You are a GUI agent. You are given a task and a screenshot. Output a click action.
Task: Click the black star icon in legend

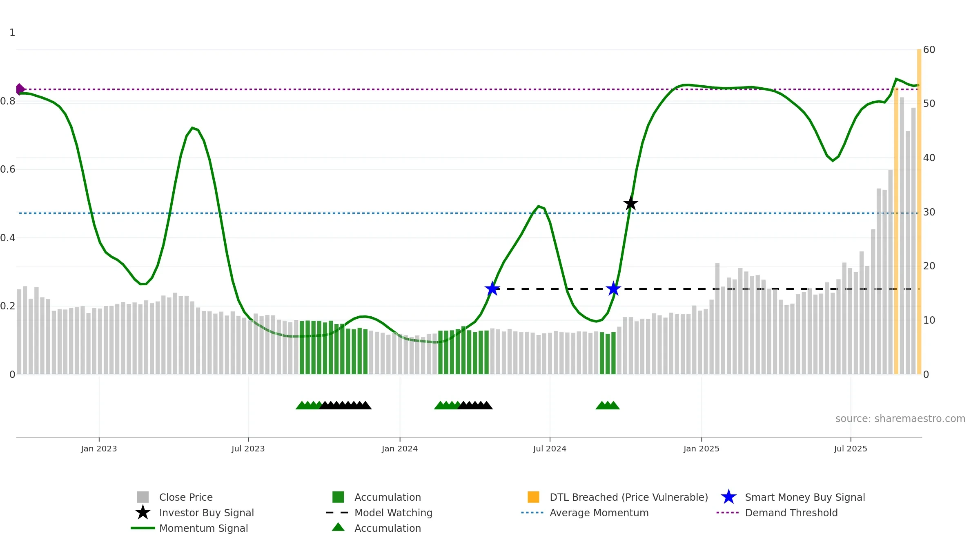click(x=143, y=513)
